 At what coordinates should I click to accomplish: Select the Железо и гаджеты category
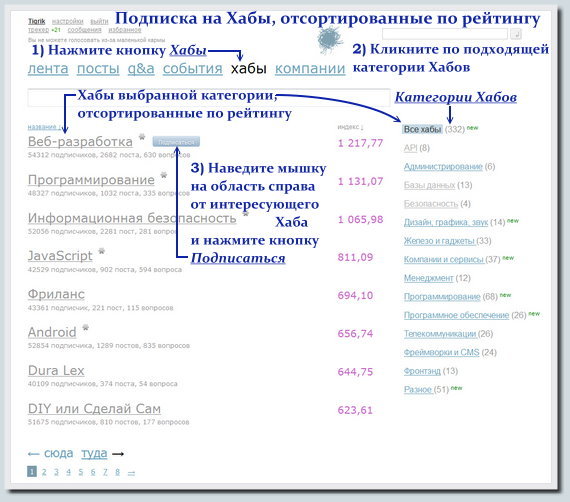pyautogui.click(x=439, y=241)
